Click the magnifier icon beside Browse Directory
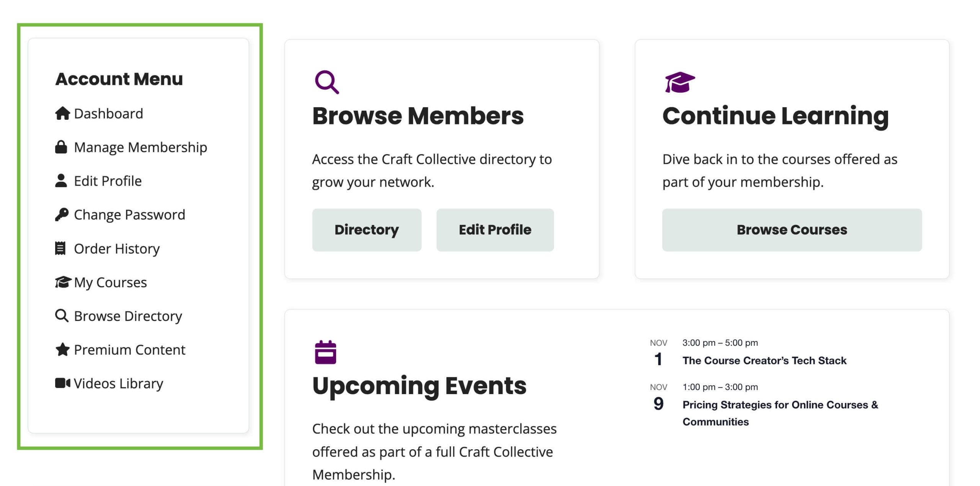 (62, 316)
